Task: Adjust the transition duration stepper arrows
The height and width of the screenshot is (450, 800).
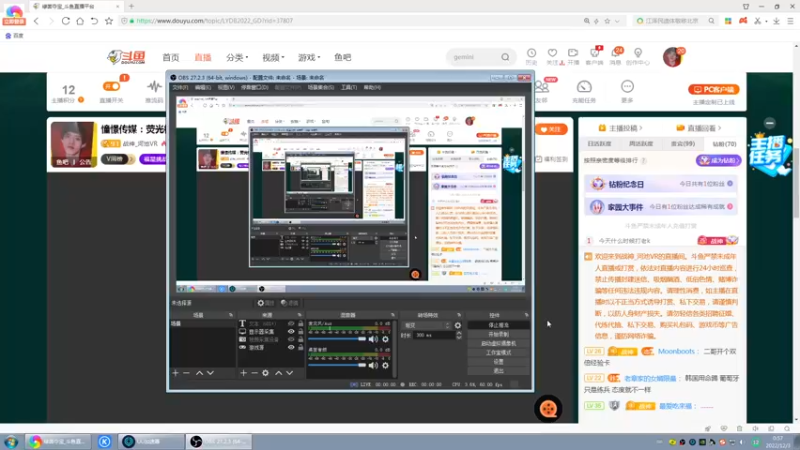Action: tap(459, 335)
